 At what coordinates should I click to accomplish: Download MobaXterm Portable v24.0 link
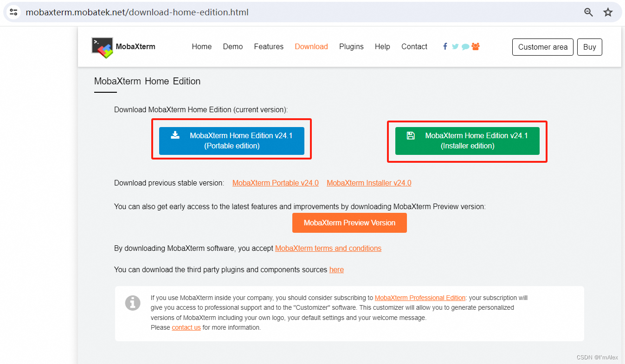(x=276, y=183)
